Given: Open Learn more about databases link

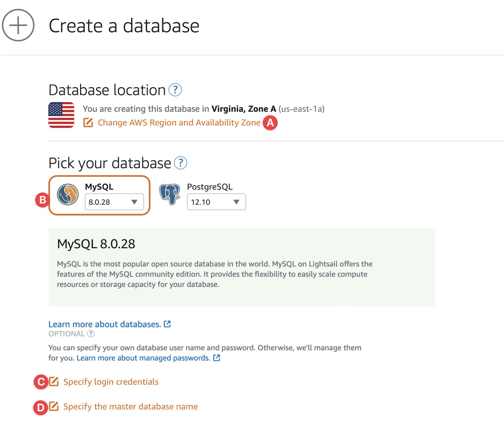Looking at the screenshot, I should coord(105,324).
